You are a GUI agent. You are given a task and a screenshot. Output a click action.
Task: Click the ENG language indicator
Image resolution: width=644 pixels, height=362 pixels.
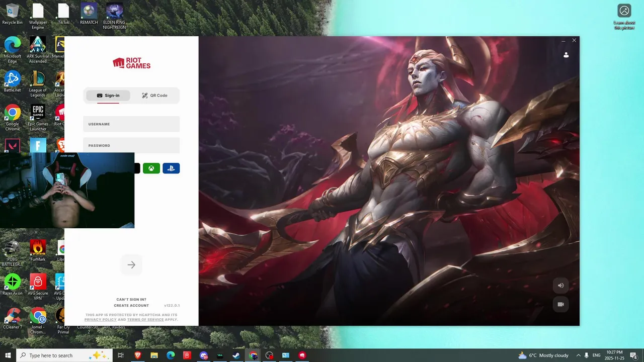coord(596,355)
